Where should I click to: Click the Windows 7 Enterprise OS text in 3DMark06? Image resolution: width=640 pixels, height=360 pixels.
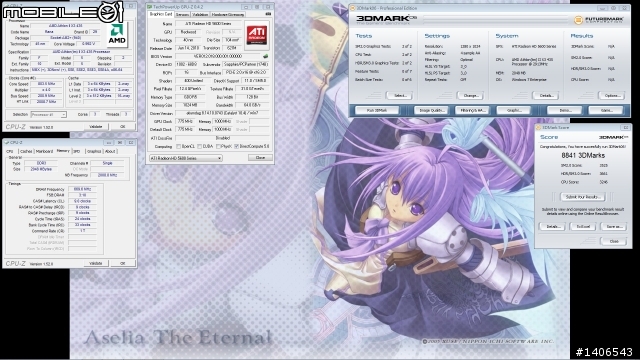coord(529,80)
